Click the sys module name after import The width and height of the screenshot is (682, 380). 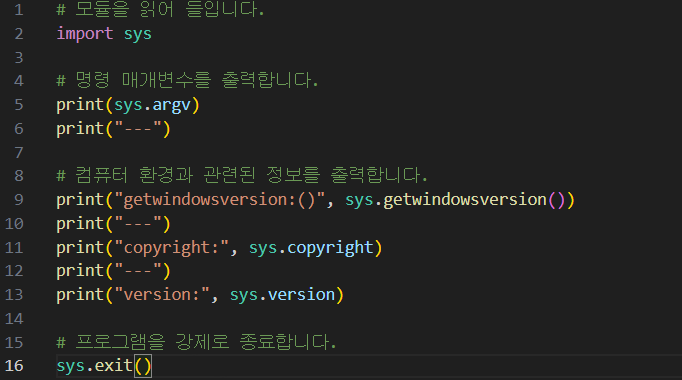pyautogui.click(x=137, y=34)
